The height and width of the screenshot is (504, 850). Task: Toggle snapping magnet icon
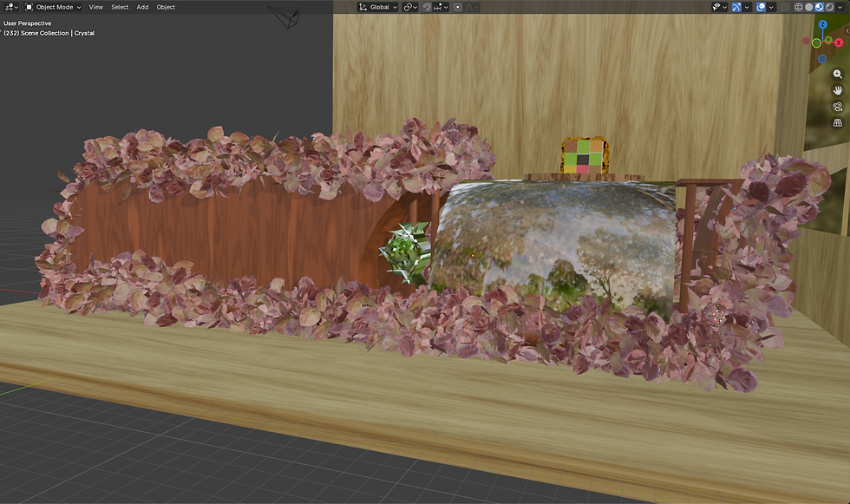427,7
